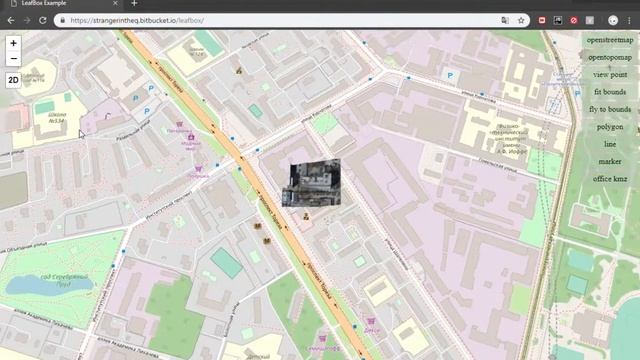The width and height of the screenshot is (640, 360).
Task: Zoom out of the map
Action: 13,59
